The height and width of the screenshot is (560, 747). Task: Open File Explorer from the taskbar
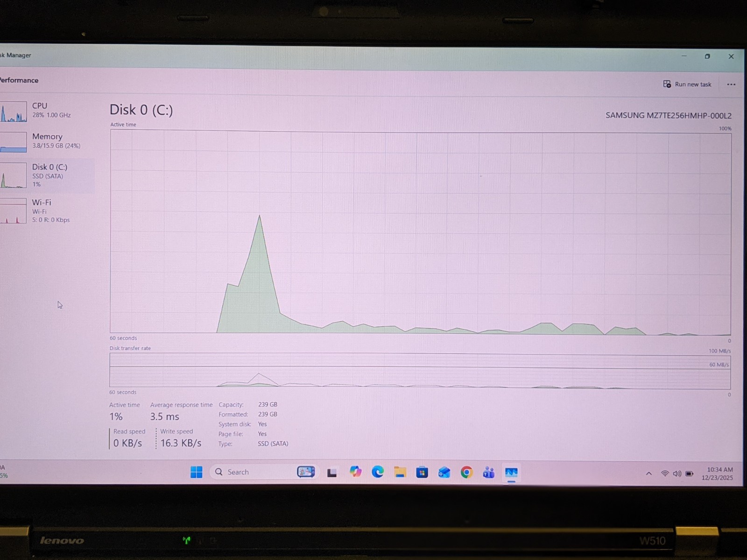click(x=400, y=472)
